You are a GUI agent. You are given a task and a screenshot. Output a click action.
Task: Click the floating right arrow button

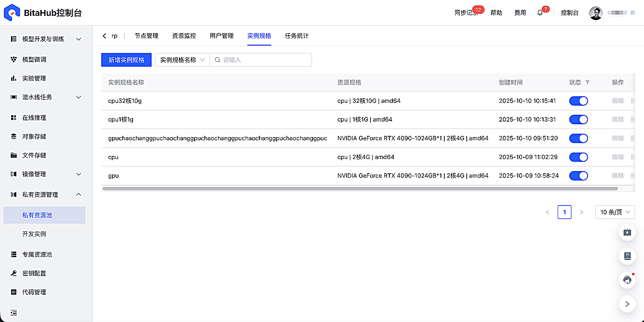[627, 304]
